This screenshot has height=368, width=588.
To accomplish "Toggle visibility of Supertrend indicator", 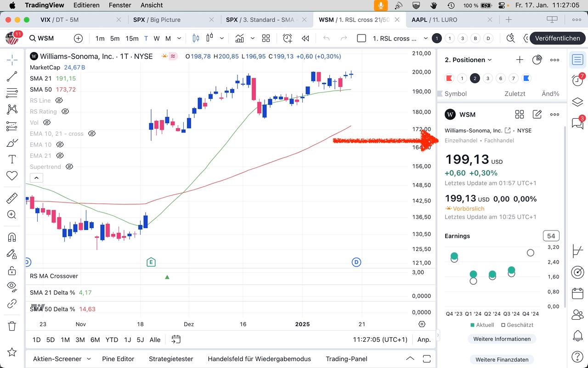I will (x=69, y=167).
